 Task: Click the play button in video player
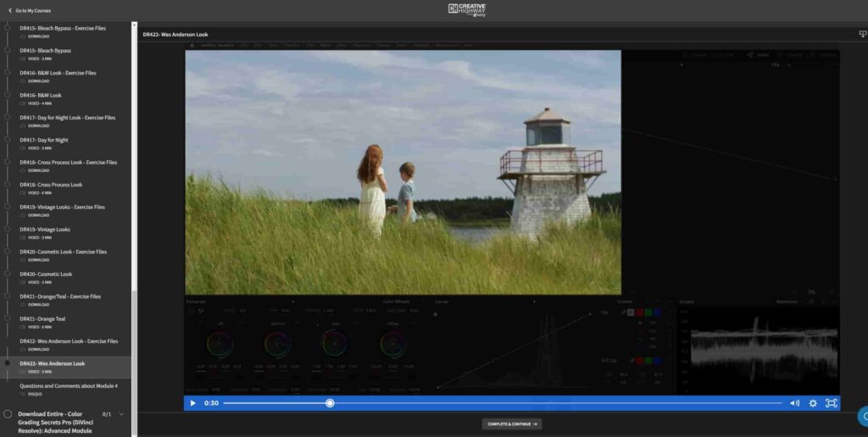192,403
